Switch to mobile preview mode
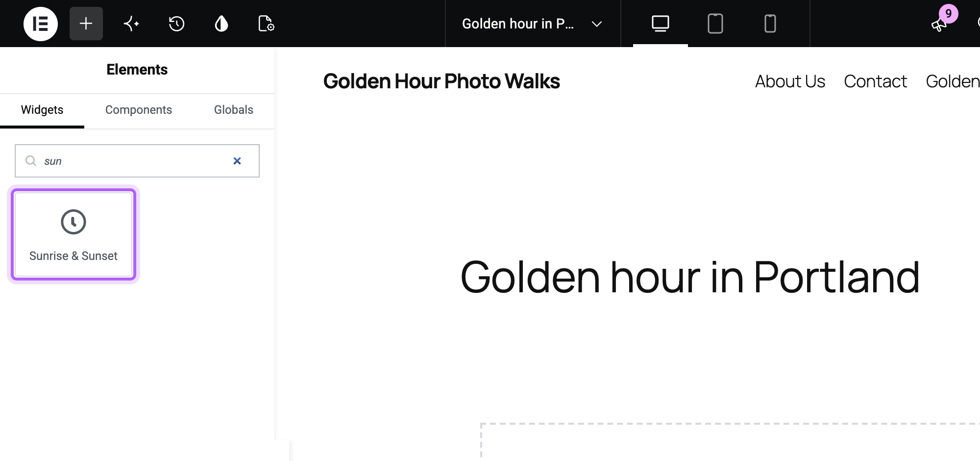The image size is (980, 461). [x=770, y=24]
